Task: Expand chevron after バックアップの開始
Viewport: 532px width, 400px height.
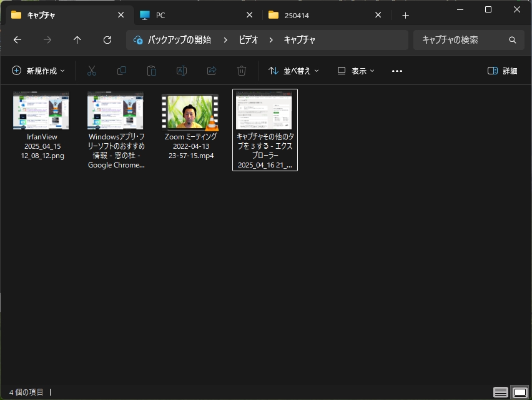Action: click(225, 40)
